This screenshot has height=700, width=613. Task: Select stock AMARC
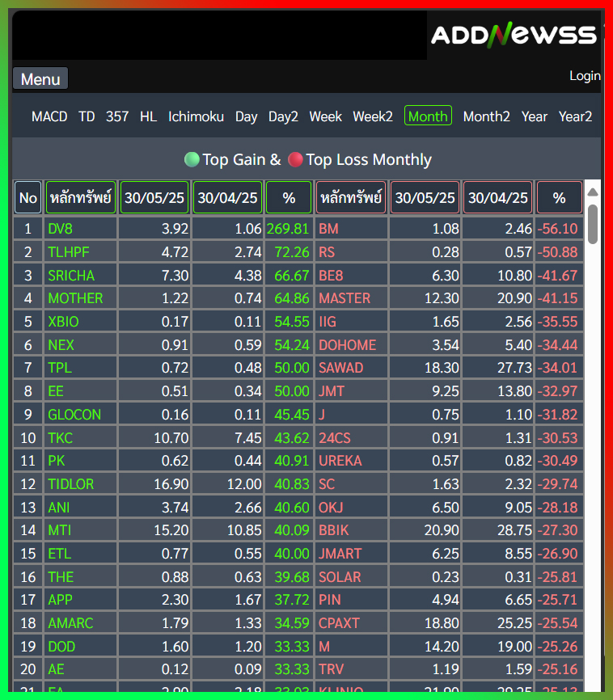(70, 622)
